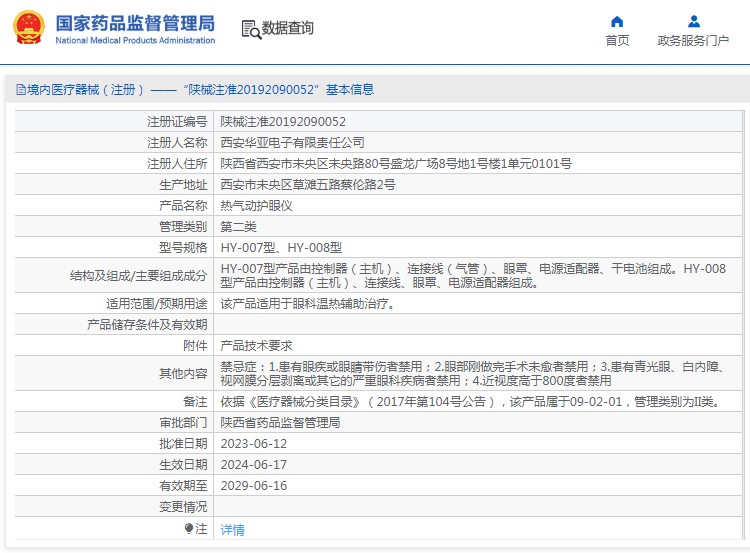Click the 其他内容 row label
Viewport: 750px width, 553px height.
(183, 374)
